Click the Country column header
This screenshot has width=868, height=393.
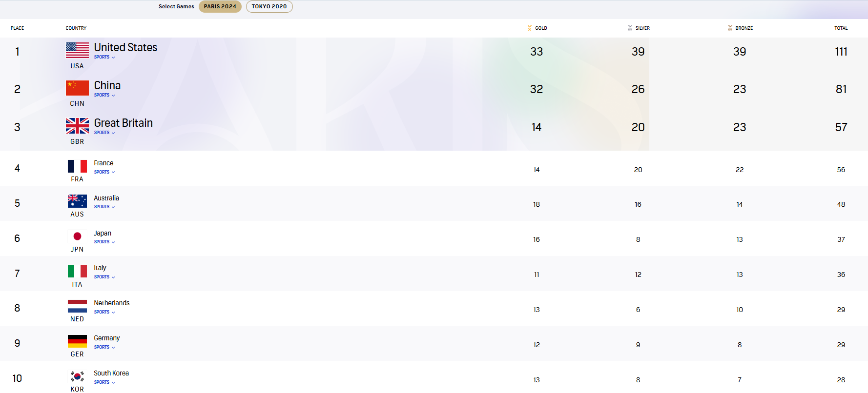pos(76,28)
